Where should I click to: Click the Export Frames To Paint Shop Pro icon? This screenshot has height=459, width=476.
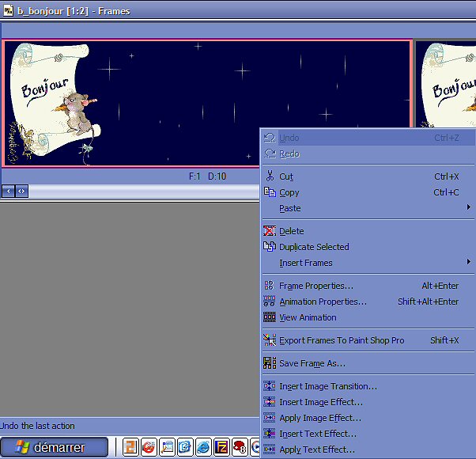pyautogui.click(x=270, y=340)
